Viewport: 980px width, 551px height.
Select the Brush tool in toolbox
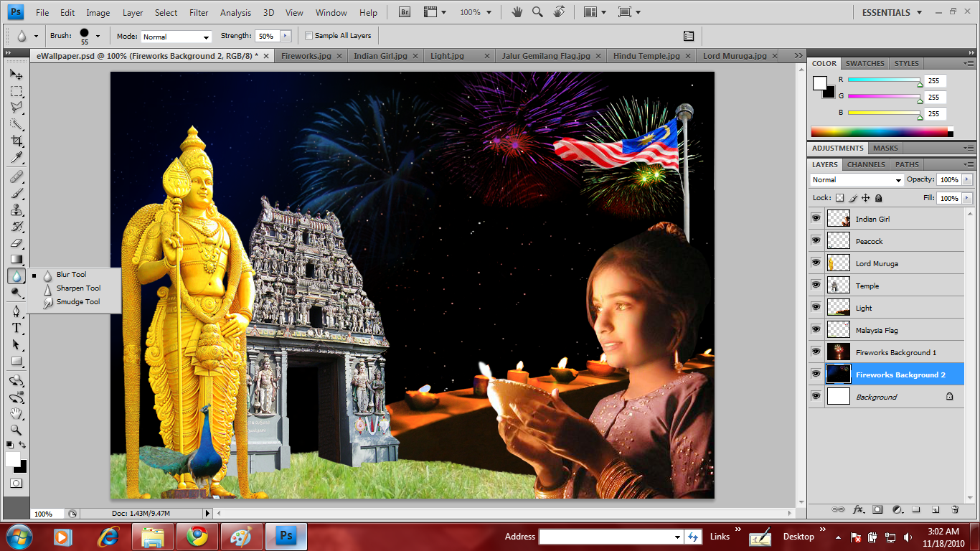click(16, 193)
